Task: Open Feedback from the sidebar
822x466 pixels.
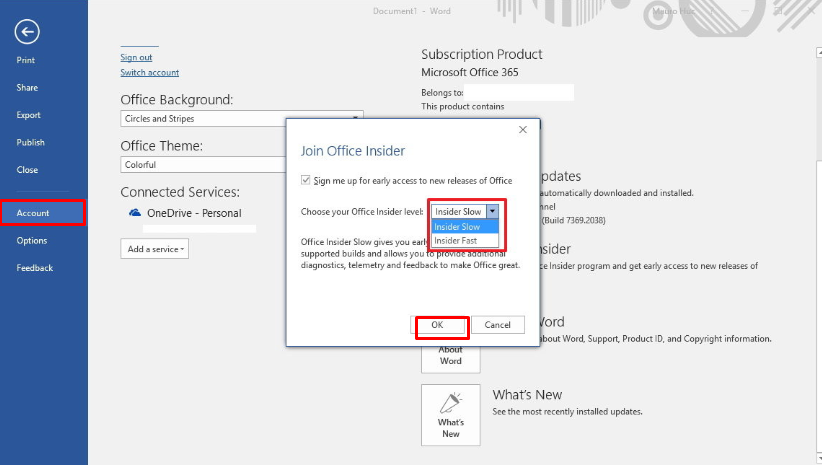Action: [35, 268]
